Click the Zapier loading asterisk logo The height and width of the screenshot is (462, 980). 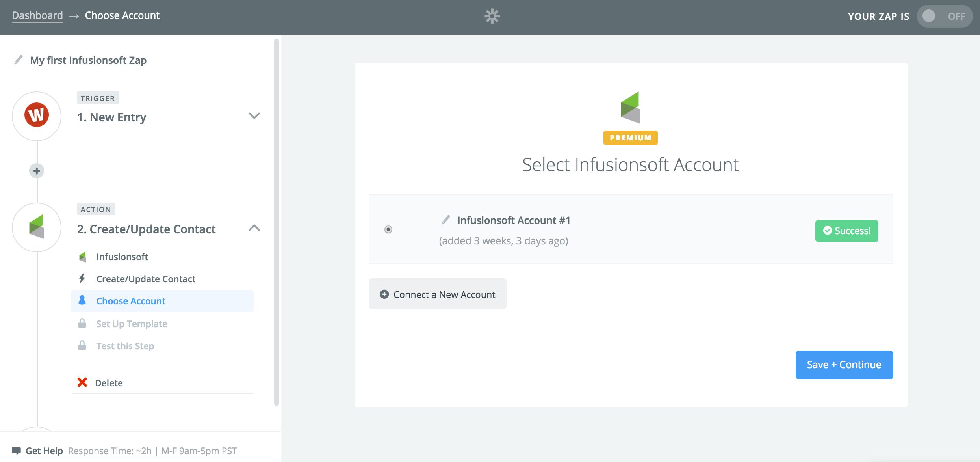coord(492,16)
